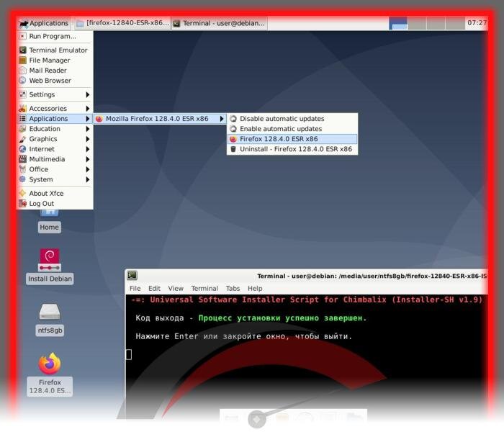Expand the Settings submenu arrow
Screen dimensions: 504x432
(x=87, y=94)
